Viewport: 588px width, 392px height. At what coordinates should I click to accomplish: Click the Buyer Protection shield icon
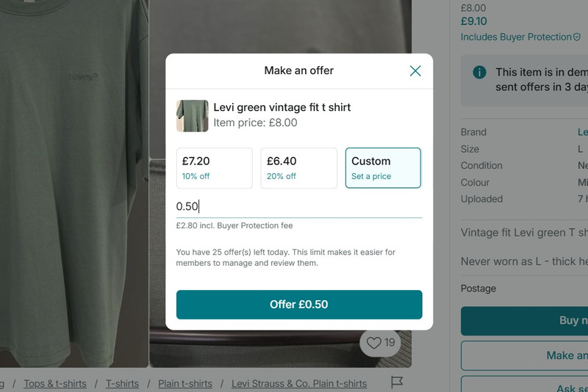tap(577, 37)
